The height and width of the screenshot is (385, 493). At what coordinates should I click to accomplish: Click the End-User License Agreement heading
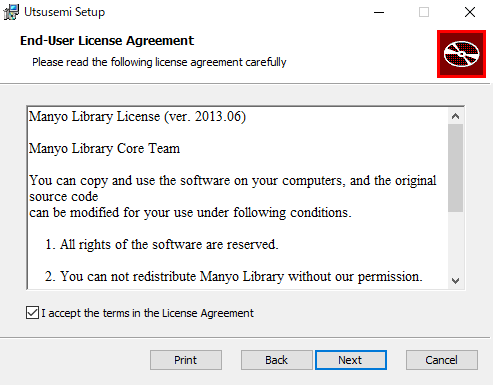coord(107,41)
